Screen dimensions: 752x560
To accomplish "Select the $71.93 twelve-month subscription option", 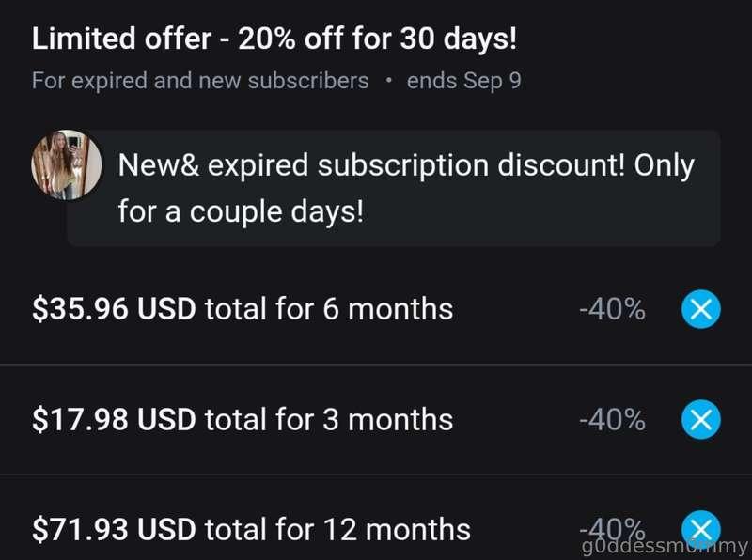I will (x=249, y=528).
